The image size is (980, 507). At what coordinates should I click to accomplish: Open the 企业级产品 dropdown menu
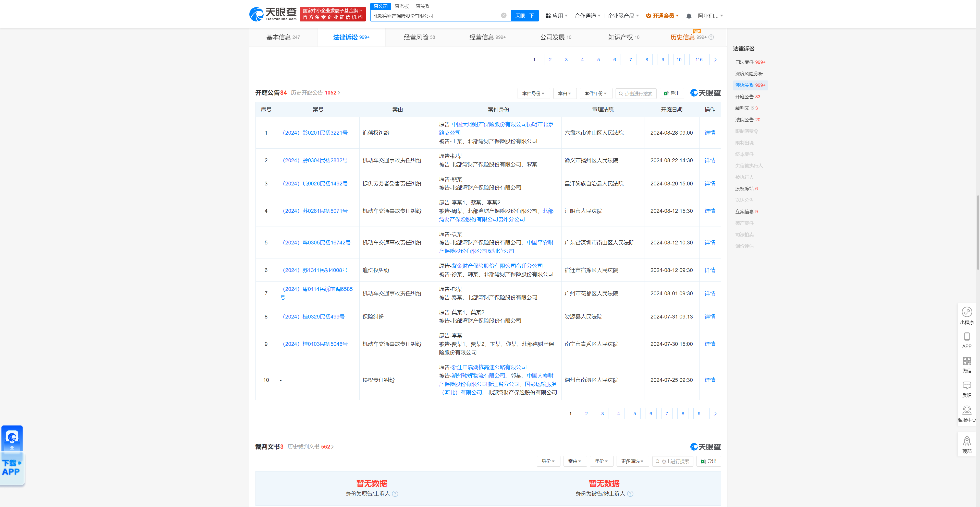623,16
